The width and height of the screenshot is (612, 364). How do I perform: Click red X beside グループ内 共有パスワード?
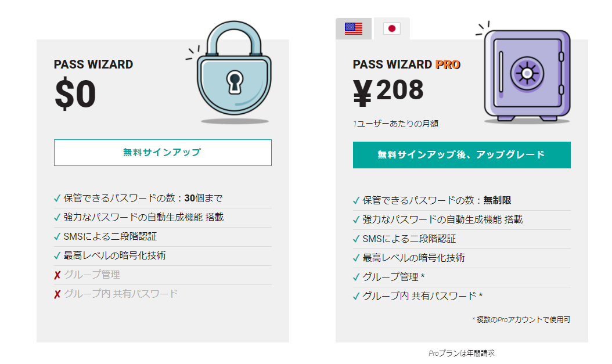[x=57, y=294]
